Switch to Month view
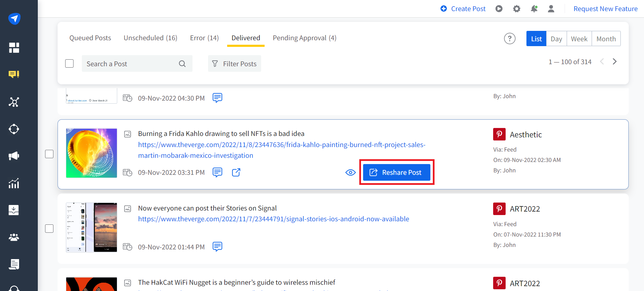644x291 pixels. (x=606, y=39)
